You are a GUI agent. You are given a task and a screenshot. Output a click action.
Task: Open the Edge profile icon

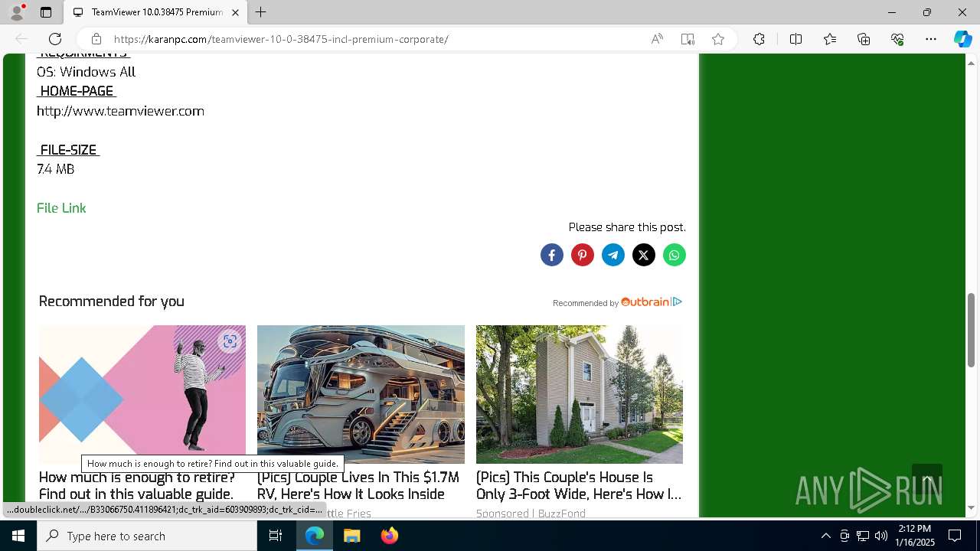click(x=17, y=12)
